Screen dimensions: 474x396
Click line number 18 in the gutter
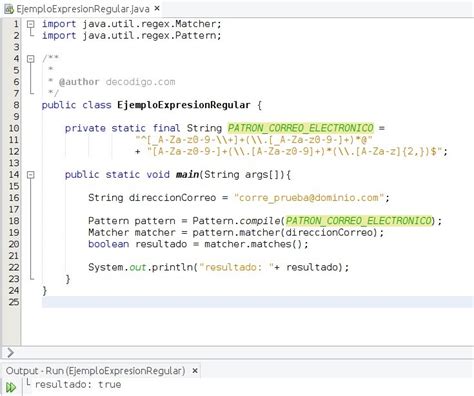(x=14, y=221)
